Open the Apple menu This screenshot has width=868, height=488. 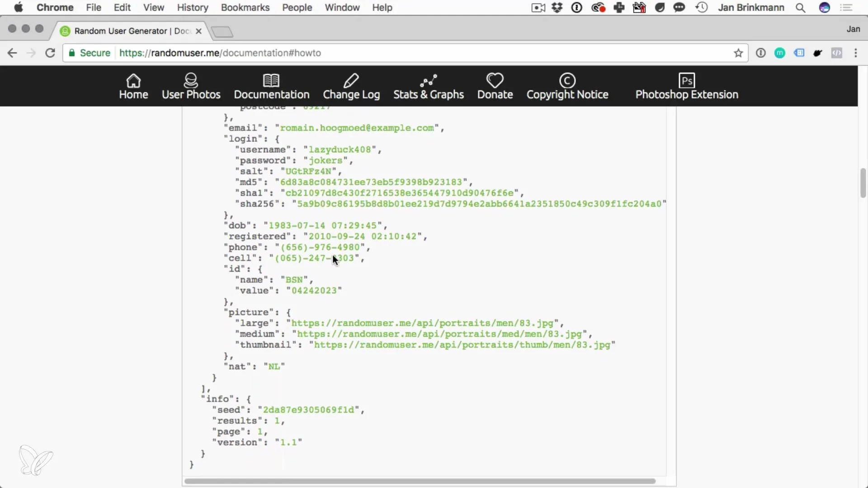[x=19, y=7]
